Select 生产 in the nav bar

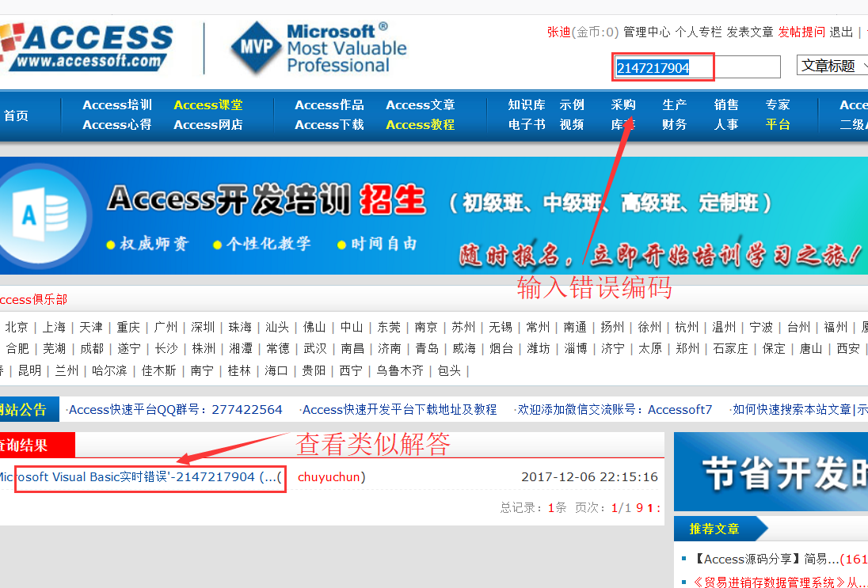[675, 104]
